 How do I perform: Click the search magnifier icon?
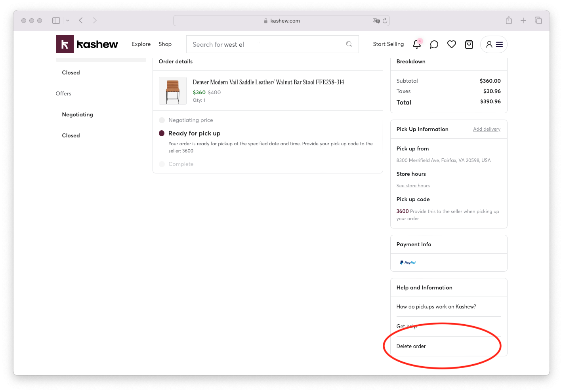[x=349, y=44]
